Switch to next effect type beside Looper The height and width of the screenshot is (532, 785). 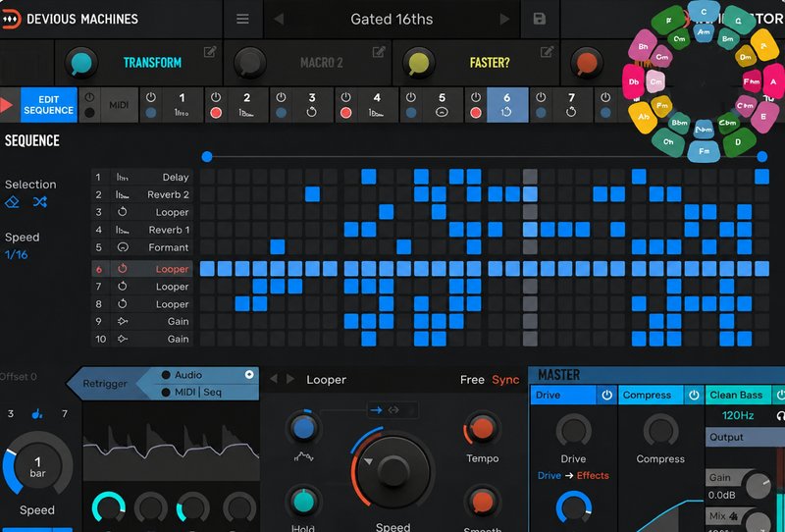tap(289, 379)
